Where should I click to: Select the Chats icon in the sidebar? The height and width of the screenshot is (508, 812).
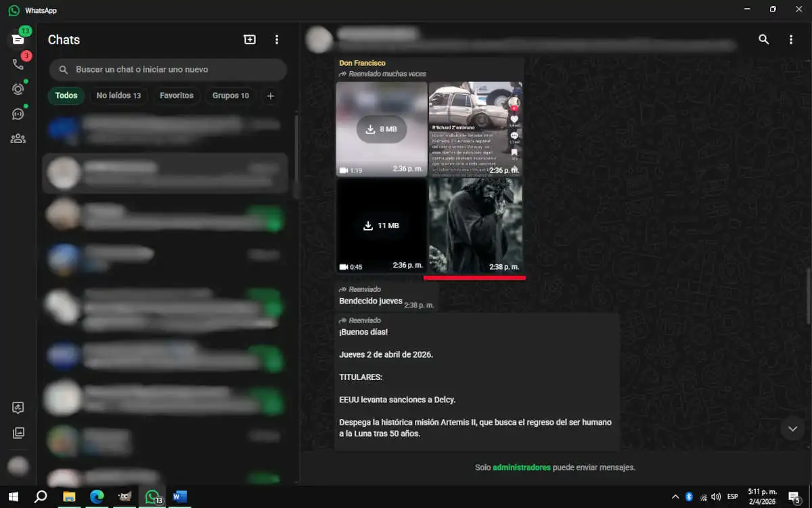(18, 39)
